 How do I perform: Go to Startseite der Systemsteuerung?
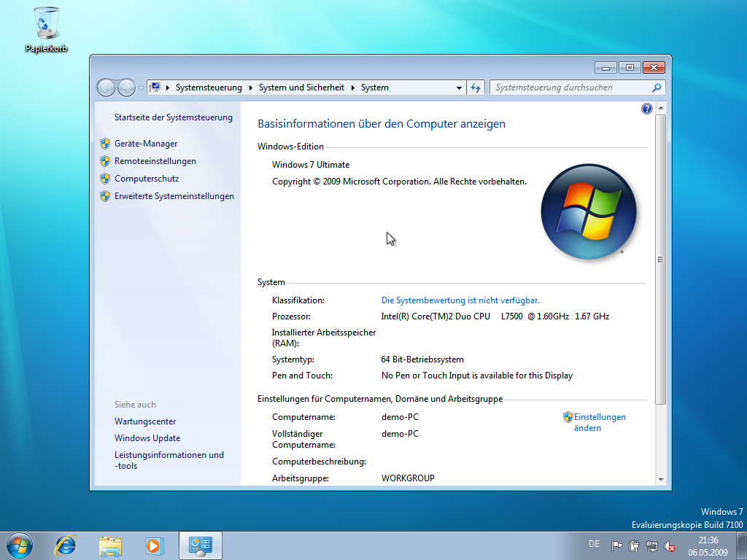[x=174, y=117]
